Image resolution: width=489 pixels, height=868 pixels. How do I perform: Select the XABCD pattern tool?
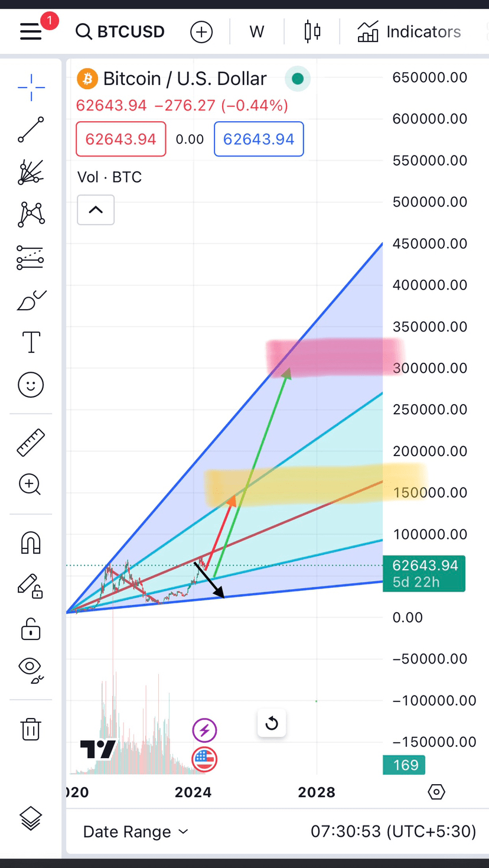[x=31, y=214]
